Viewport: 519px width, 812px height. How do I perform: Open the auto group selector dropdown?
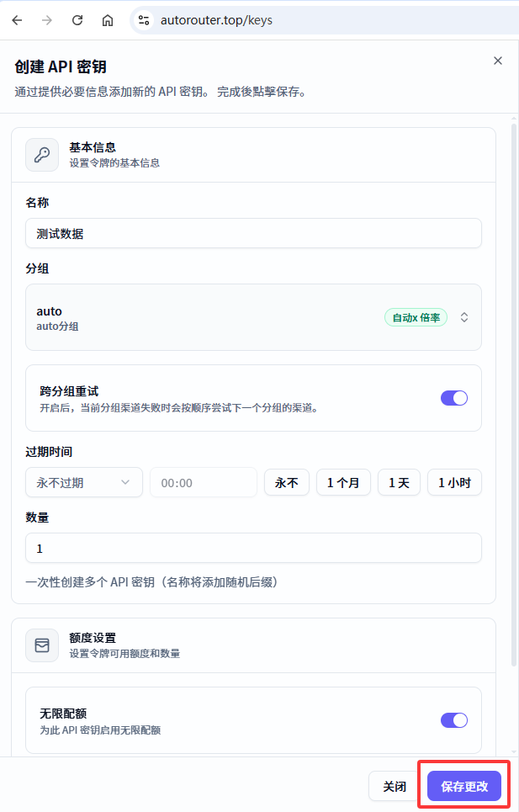[253, 317]
